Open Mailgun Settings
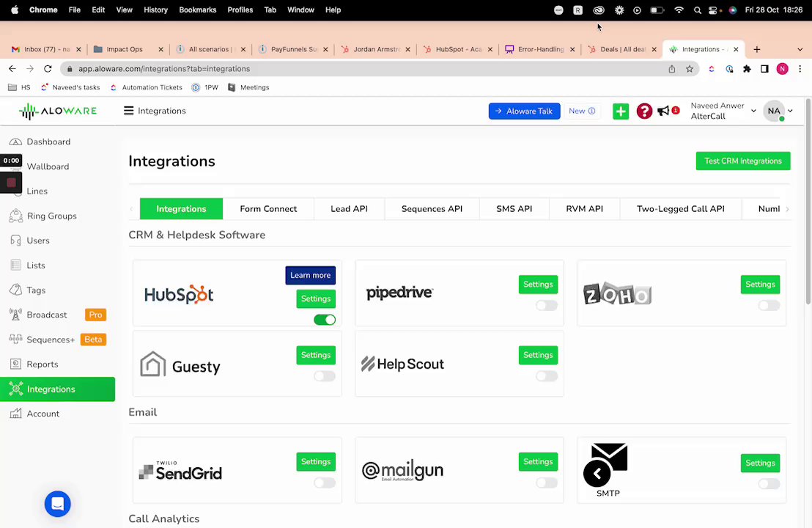Screen dimensions: 812x528 pyautogui.click(x=538, y=462)
